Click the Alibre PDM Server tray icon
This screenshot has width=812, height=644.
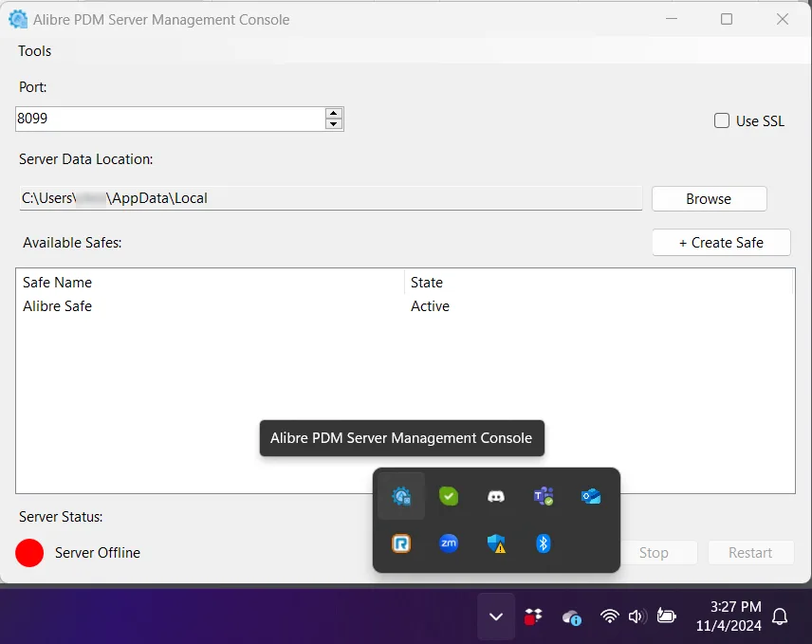tap(401, 496)
